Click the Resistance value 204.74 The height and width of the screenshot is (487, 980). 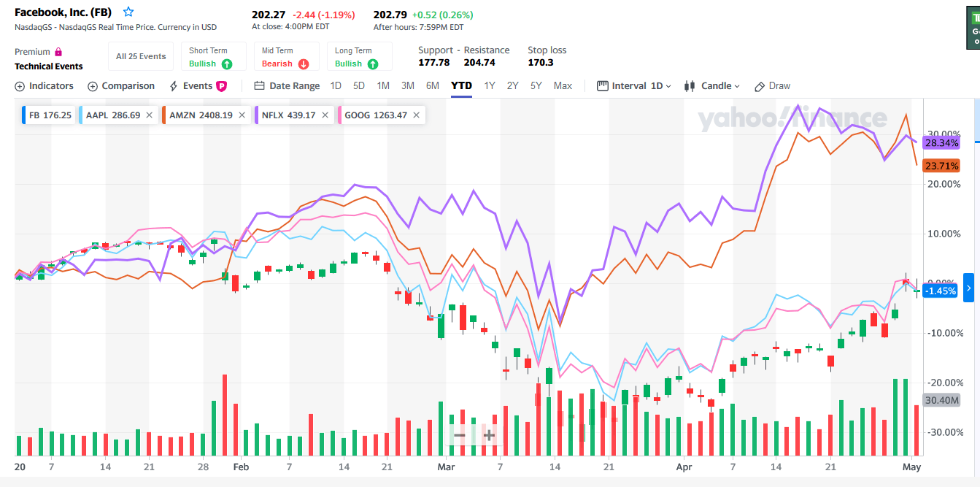coord(479,63)
